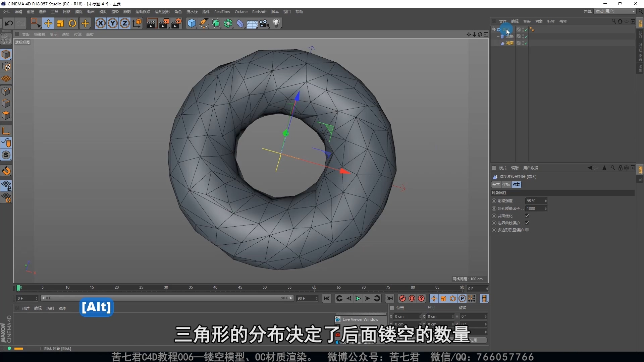Switch to 坐标 tab in attributes
The image size is (644, 362).
click(x=506, y=185)
